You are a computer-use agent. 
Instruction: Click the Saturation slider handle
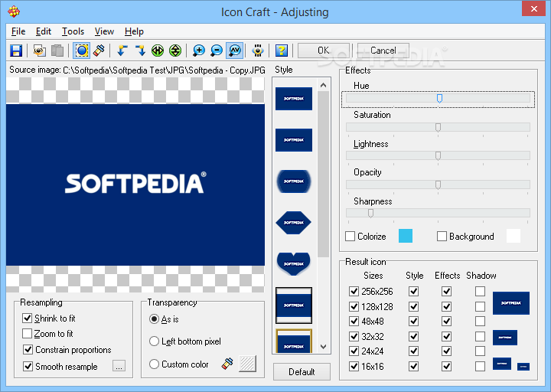[439, 127]
